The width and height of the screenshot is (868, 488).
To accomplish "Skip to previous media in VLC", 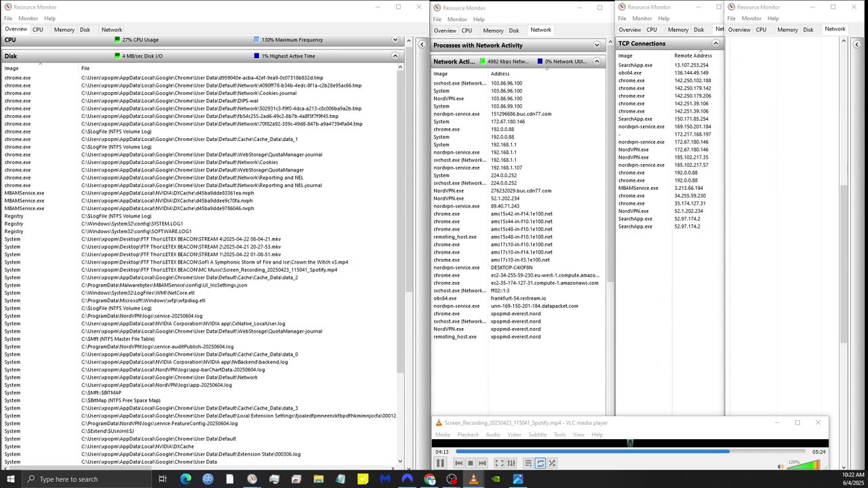I will click(x=458, y=463).
